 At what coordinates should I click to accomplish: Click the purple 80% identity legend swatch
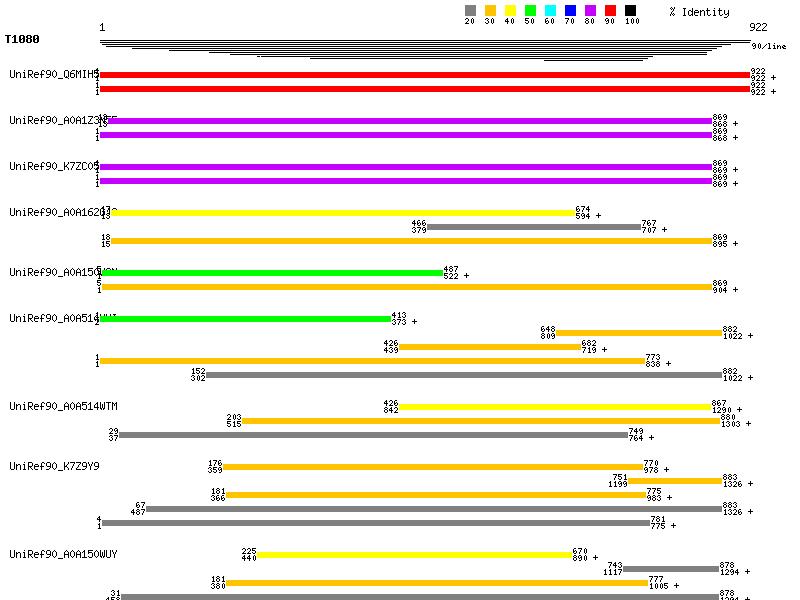pyautogui.click(x=590, y=11)
